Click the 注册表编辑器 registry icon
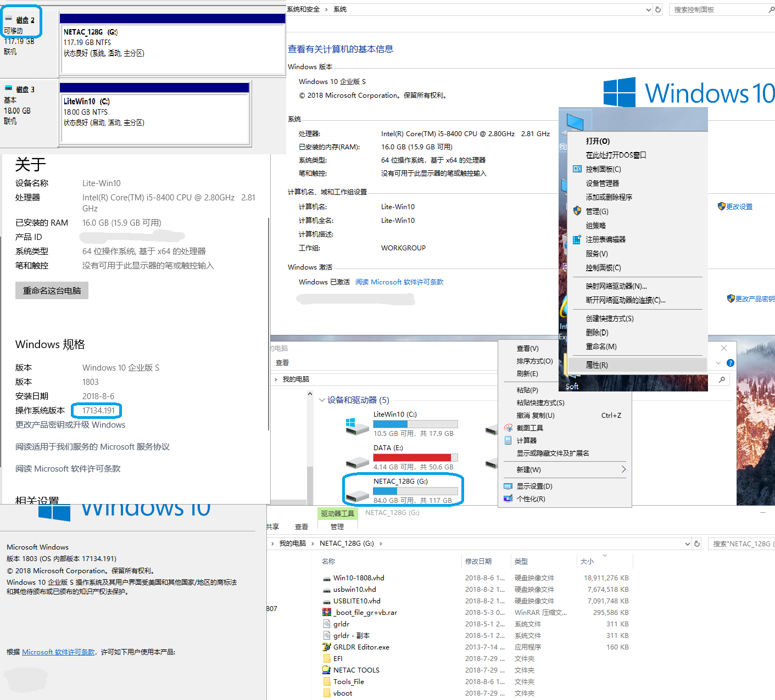Image resolution: width=775 pixels, height=700 pixels. 577,239
